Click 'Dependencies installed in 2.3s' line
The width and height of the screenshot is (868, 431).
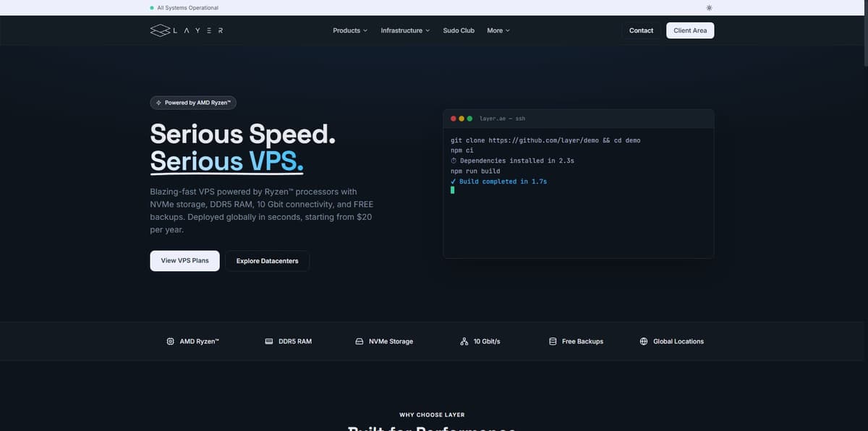pyautogui.click(x=517, y=161)
